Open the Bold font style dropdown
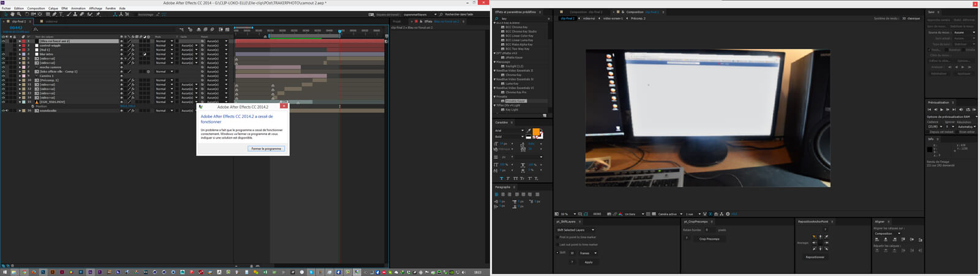This screenshot has width=980, height=276. click(510, 137)
